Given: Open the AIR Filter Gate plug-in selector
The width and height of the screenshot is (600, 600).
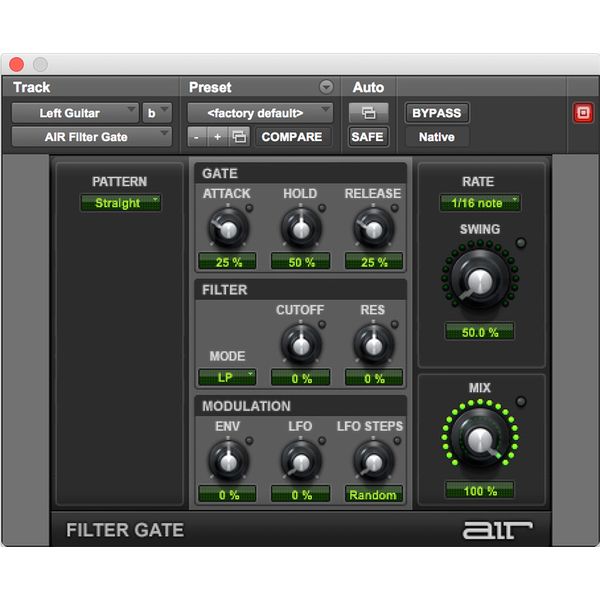Looking at the screenshot, I should click(x=92, y=137).
